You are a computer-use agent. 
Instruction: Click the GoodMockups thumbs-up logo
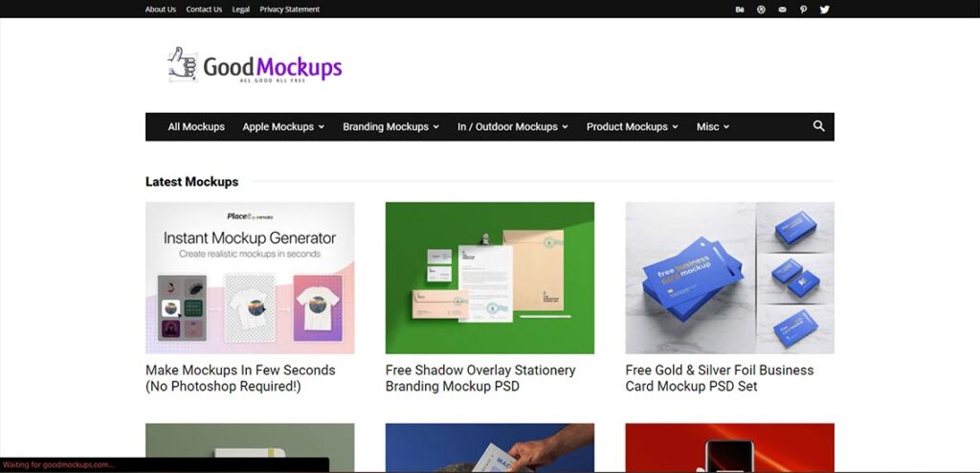(255, 65)
